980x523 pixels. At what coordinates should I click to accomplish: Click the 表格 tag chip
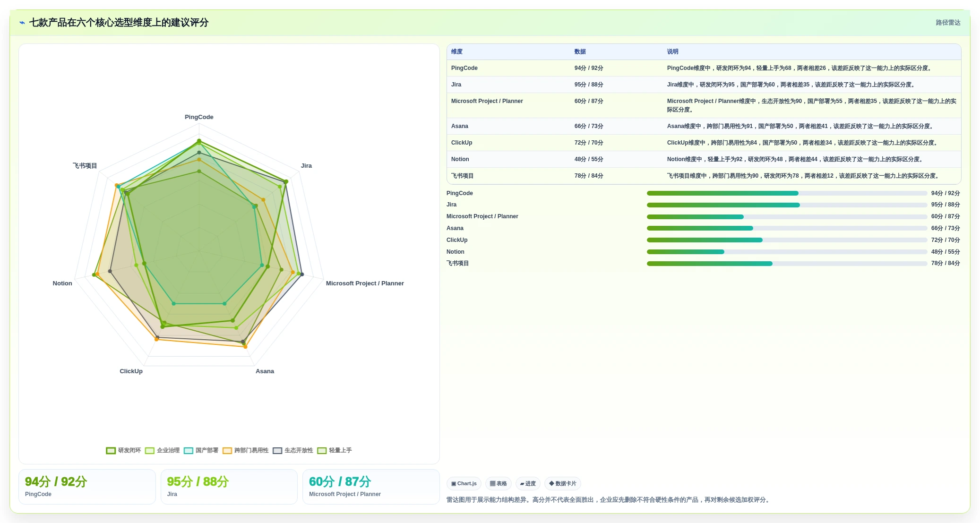(x=499, y=483)
